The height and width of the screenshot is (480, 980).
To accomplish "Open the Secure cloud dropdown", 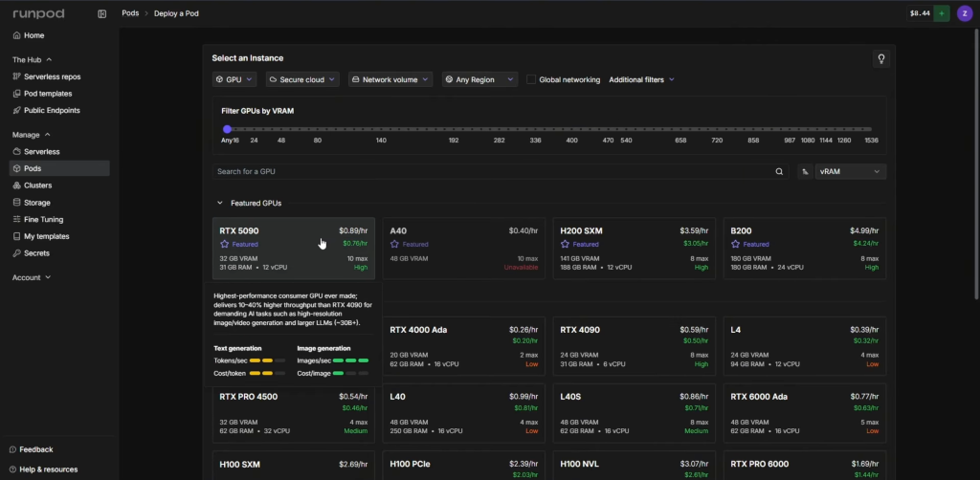I will (x=301, y=80).
